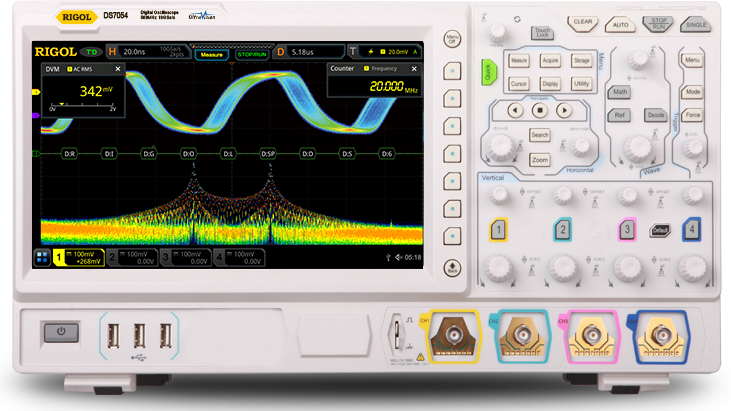Tap the round Menu Off button
This screenshot has height=411, width=731.
[452, 39]
